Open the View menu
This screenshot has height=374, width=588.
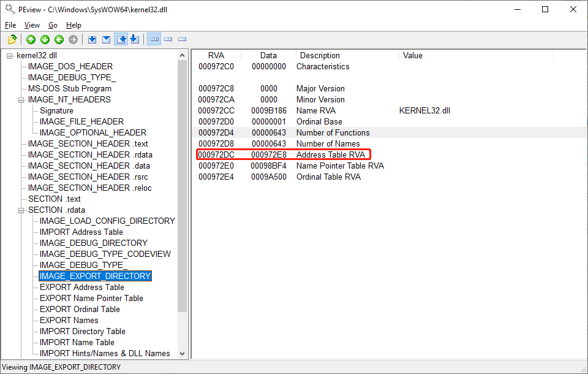click(32, 25)
